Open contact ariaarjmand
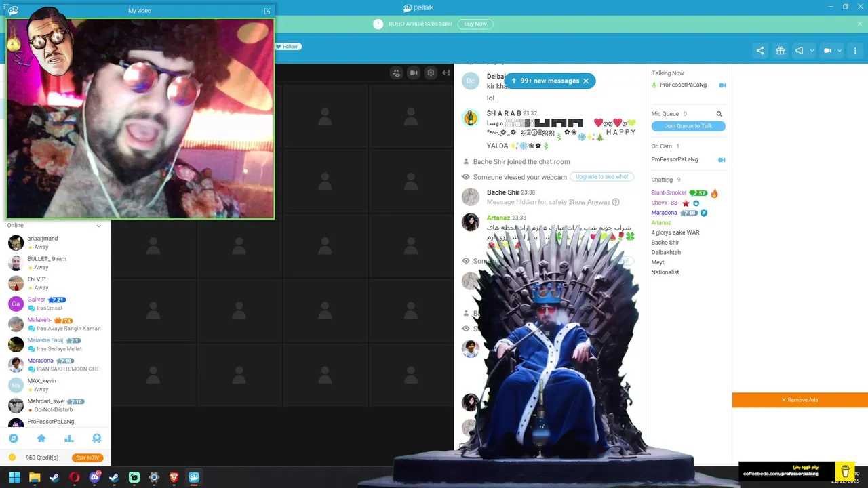Image resolution: width=868 pixels, height=488 pixels. click(56, 243)
